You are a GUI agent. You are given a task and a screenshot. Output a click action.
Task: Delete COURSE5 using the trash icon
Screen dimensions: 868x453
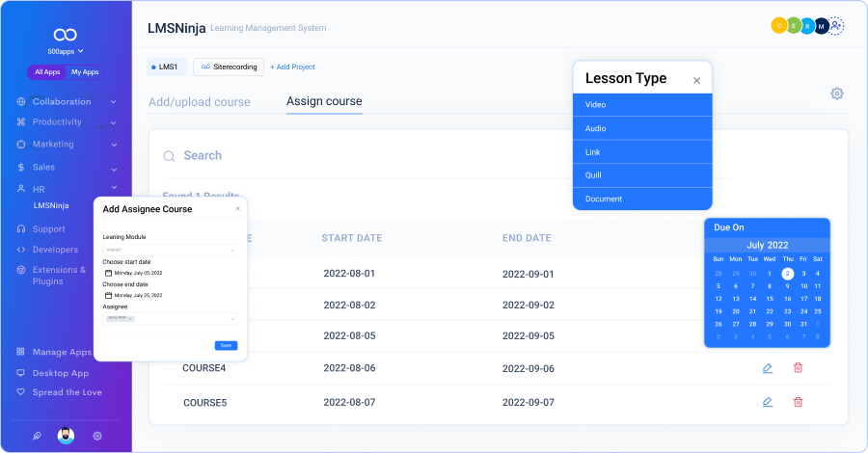point(798,402)
